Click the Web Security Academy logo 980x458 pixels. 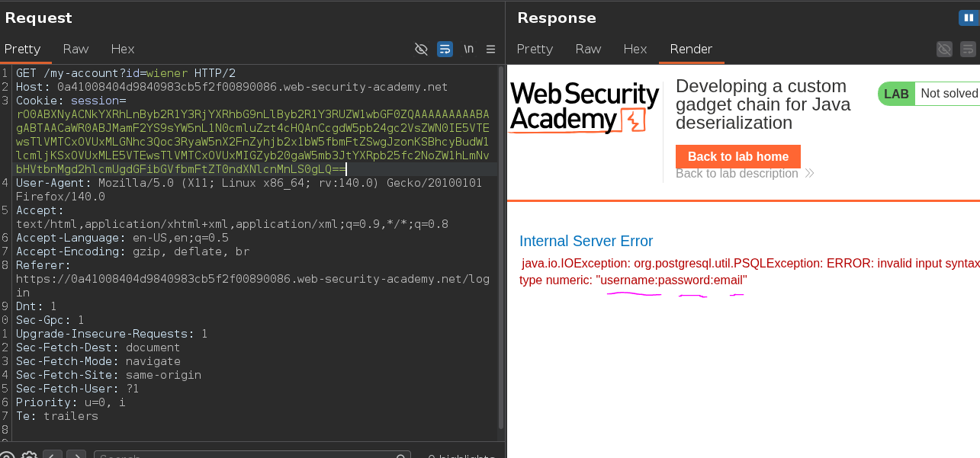click(x=584, y=107)
